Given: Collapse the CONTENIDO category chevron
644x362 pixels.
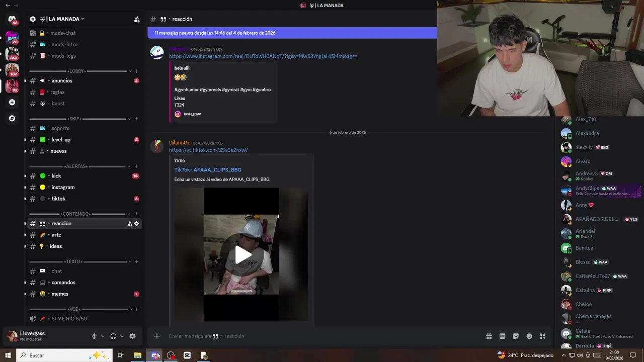Looking at the screenshot, I should click(x=130, y=214).
